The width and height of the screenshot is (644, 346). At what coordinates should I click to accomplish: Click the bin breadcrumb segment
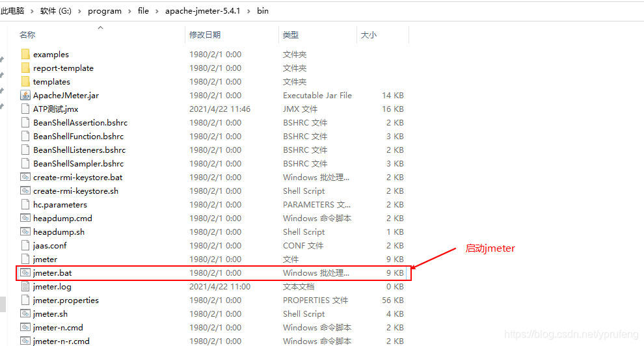pyautogui.click(x=262, y=10)
